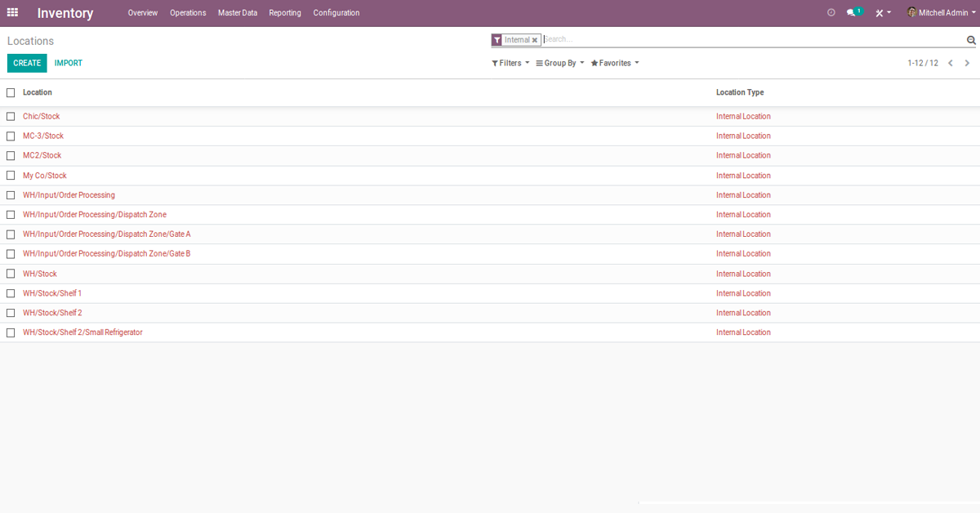
Task: Expand the Filters dropdown
Action: tap(510, 63)
